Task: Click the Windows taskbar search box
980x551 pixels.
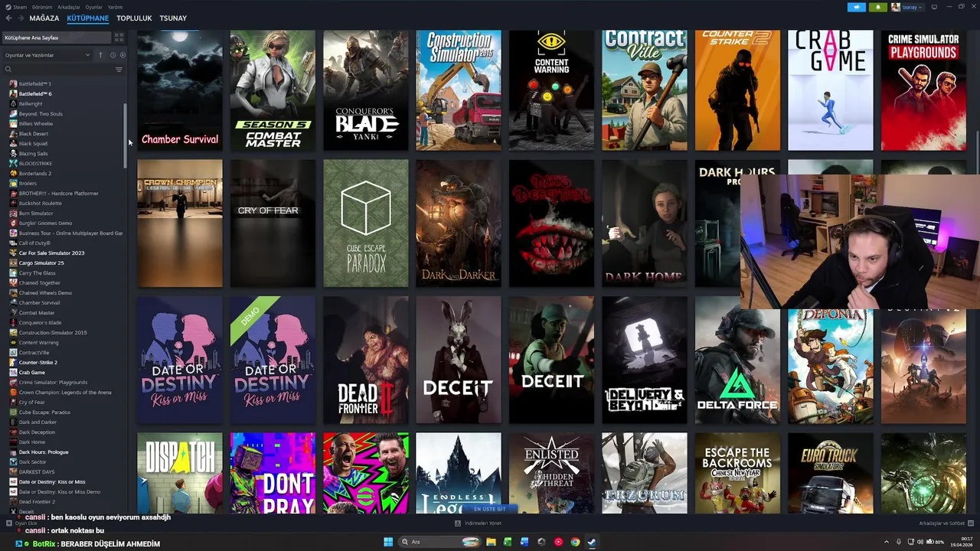Action: (440, 542)
